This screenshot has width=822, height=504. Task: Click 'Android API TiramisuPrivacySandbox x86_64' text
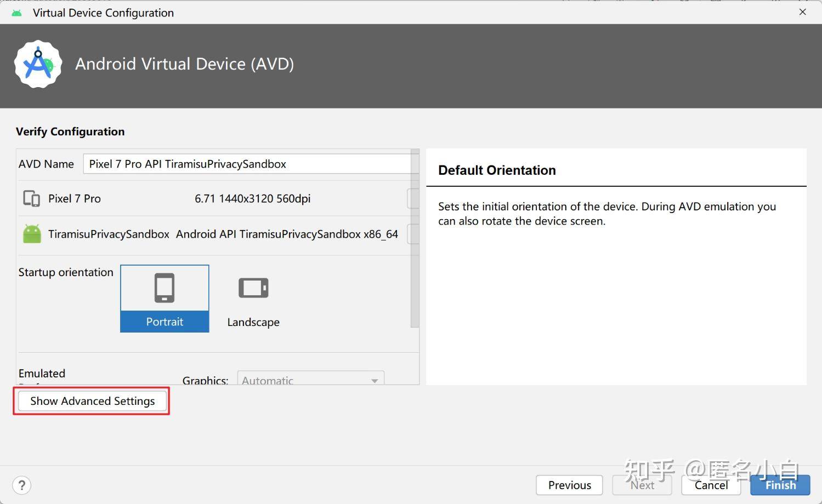point(287,234)
